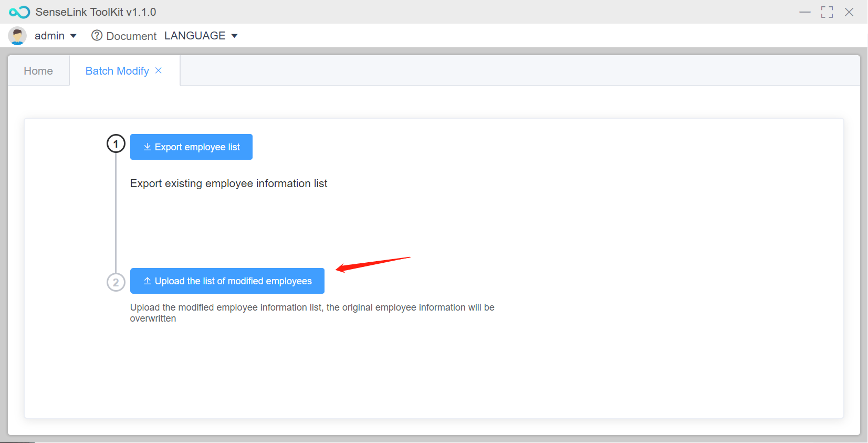The image size is (868, 443).
Task: Maximize the SenseLink ToolKit window
Action: pos(827,12)
